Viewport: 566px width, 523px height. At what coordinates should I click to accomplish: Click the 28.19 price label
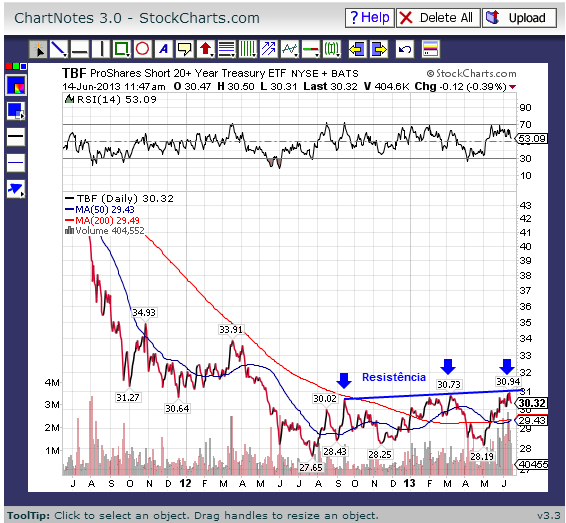click(482, 457)
